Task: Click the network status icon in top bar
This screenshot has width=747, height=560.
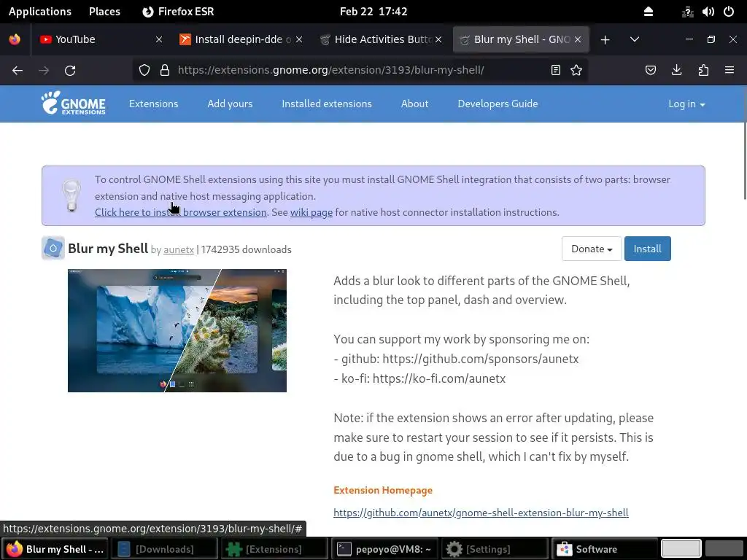Action: tap(687, 12)
